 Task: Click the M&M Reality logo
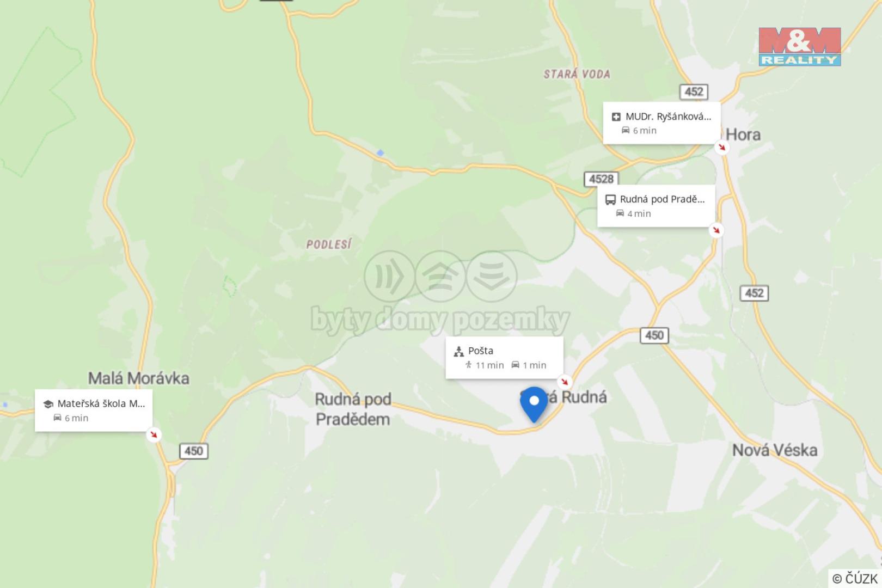[800, 47]
